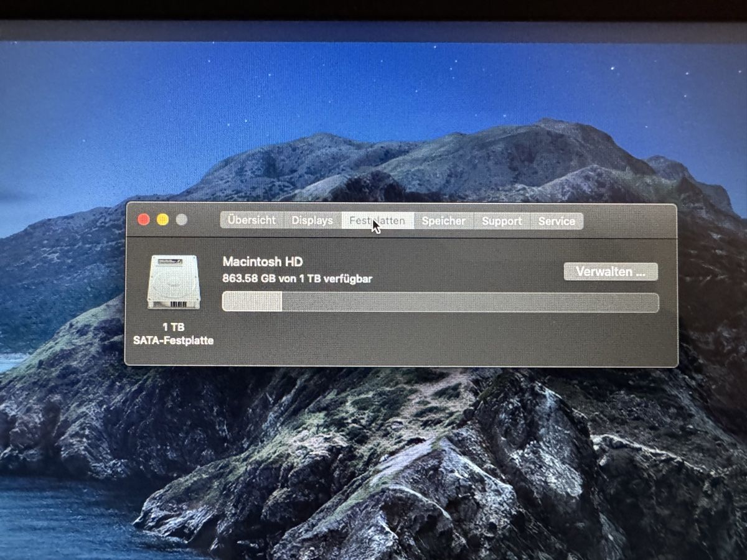Click the Verwalten … button
Viewport: 747px width, 560px height.
tap(611, 272)
